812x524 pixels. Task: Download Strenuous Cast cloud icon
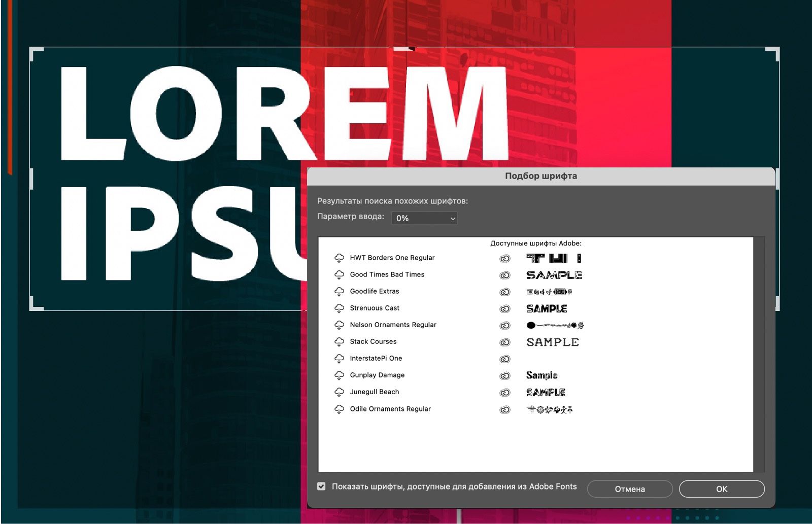tap(339, 308)
